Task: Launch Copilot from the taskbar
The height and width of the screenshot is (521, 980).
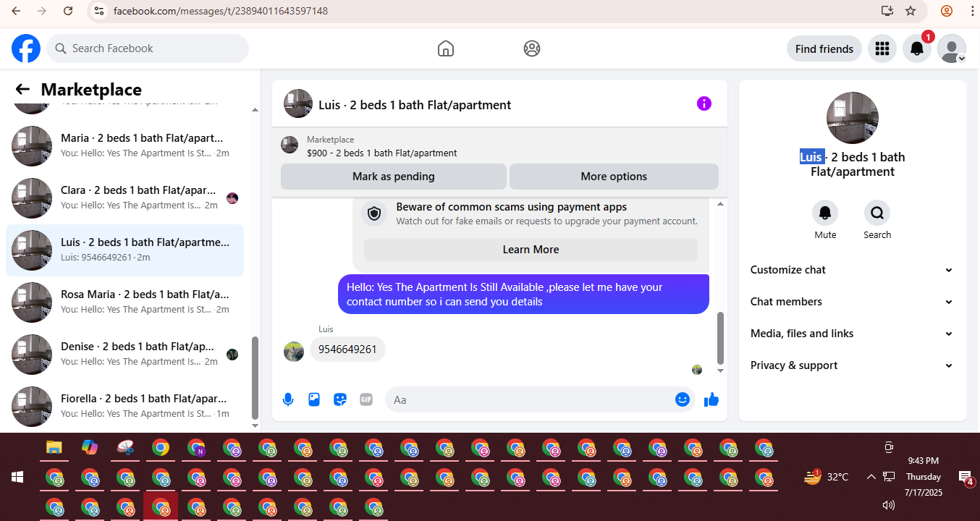Action: pos(89,448)
